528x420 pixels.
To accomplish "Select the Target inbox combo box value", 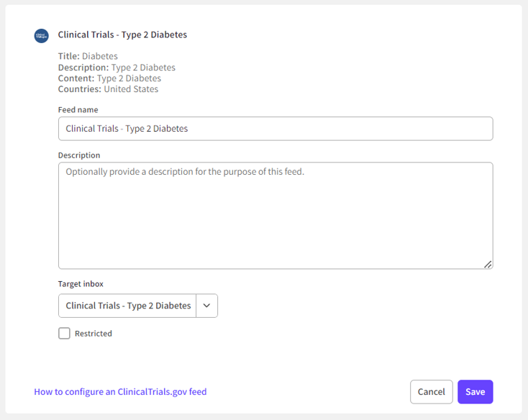I will [x=127, y=306].
